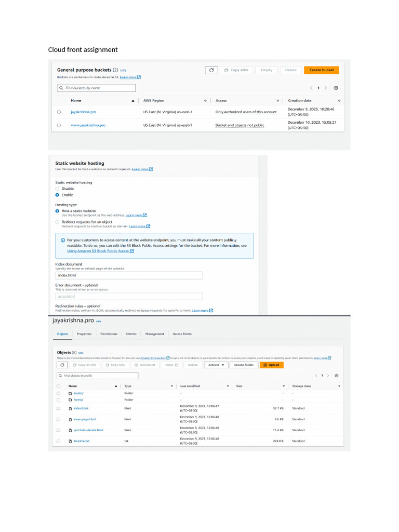This screenshot has width=399, height=532.
Task: Click the assets/ folder icon
Action: (70, 393)
